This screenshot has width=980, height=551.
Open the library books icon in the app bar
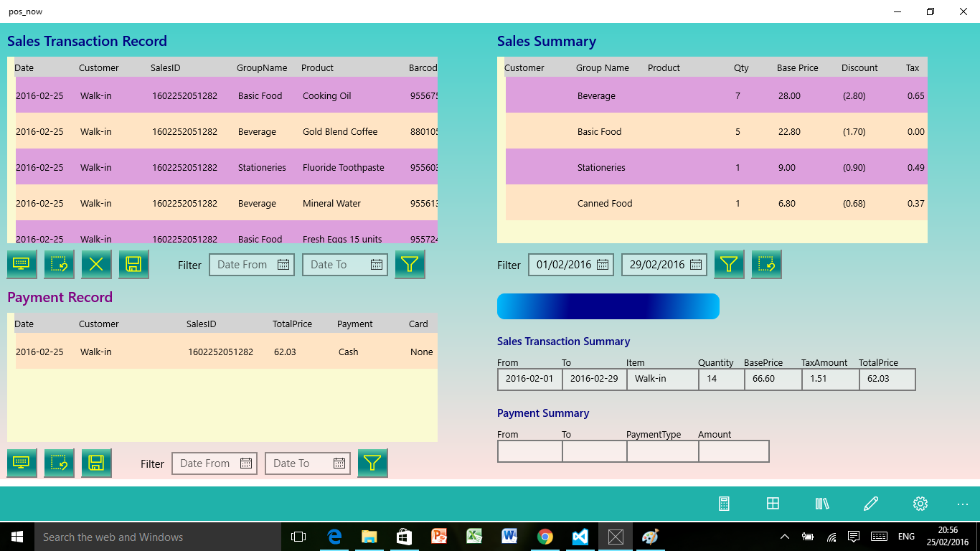[x=821, y=503]
